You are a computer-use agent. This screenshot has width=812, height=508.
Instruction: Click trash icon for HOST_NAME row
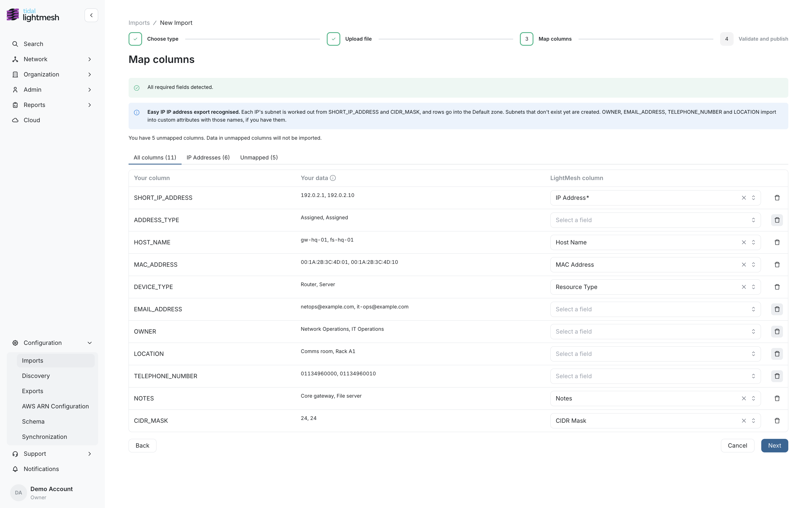tap(777, 242)
